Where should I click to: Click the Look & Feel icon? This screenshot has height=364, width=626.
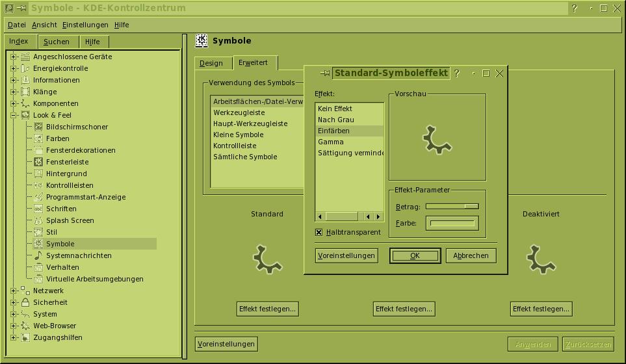click(x=25, y=115)
